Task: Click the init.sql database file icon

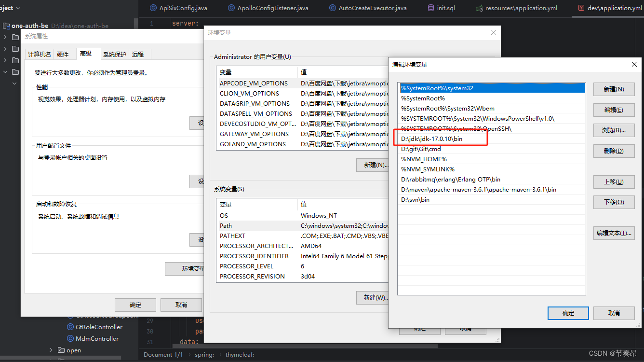Action: point(430,8)
